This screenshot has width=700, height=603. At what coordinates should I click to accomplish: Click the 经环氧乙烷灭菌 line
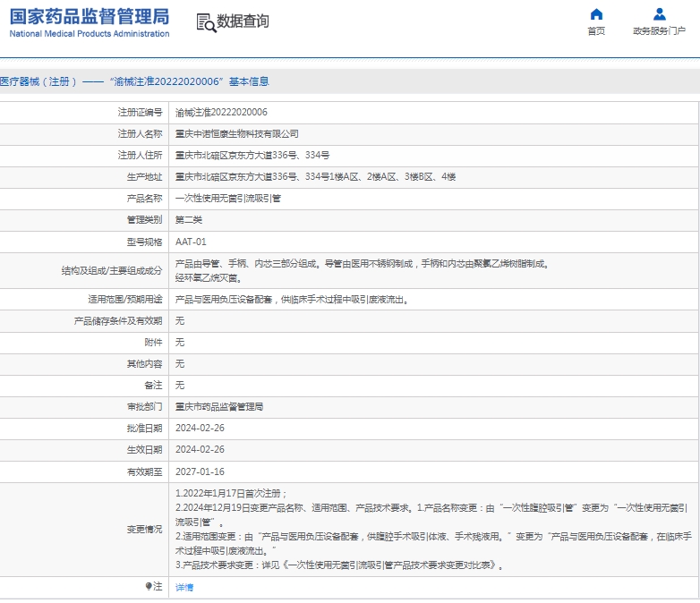click(x=209, y=278)
